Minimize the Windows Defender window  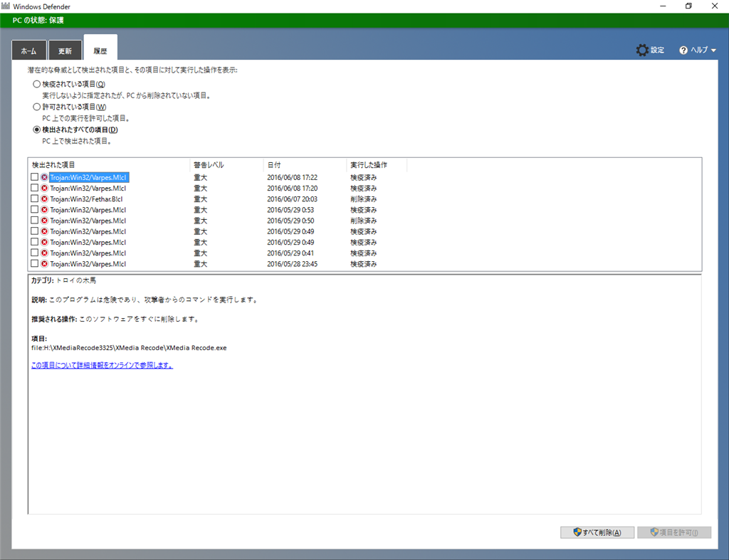(x=663, y=6)
